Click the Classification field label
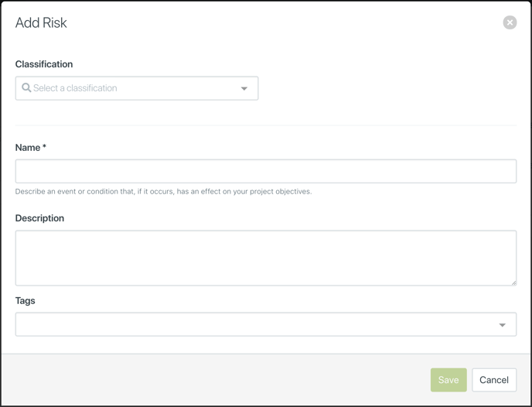The height and width of the screenshot is (407, 532). [44, 64]
